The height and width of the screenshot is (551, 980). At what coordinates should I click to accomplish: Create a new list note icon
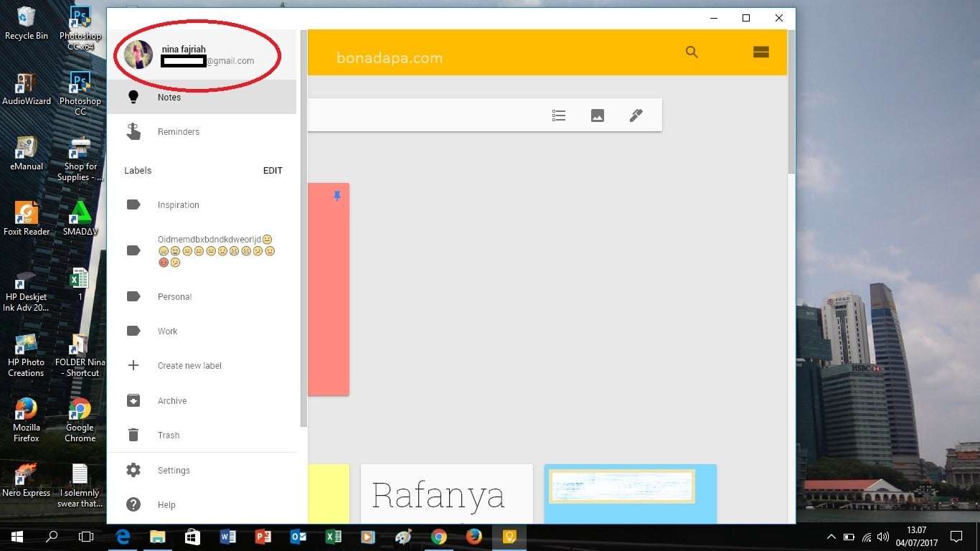pos(559,116)
